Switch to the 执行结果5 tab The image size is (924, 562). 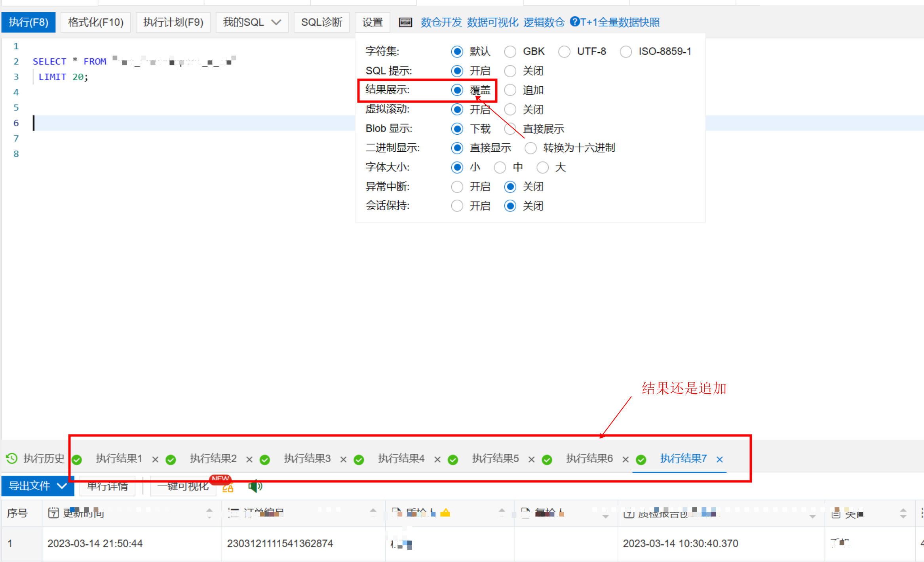point(495,459)
